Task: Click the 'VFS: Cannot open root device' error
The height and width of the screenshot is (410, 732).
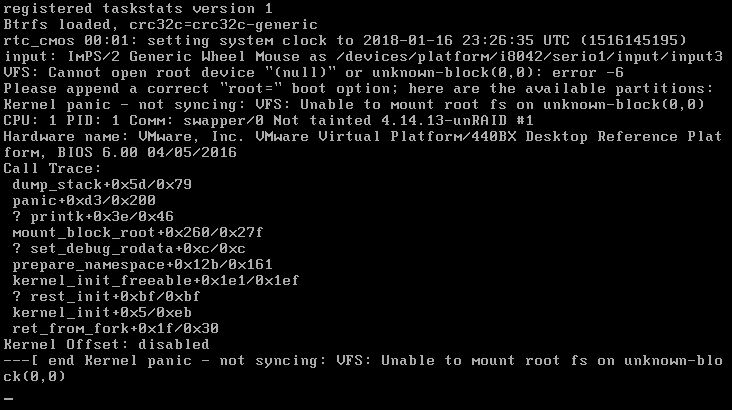Action: coord(313,72)
